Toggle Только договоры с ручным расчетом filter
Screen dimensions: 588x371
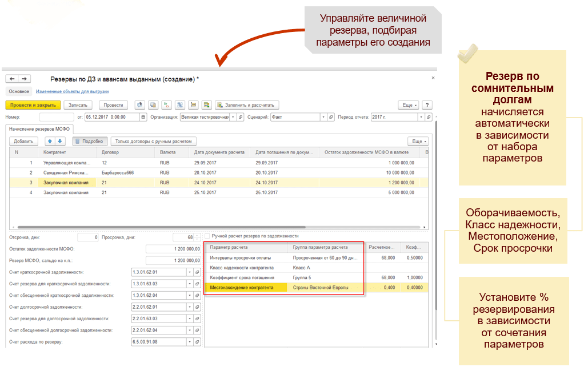[155, 141]
